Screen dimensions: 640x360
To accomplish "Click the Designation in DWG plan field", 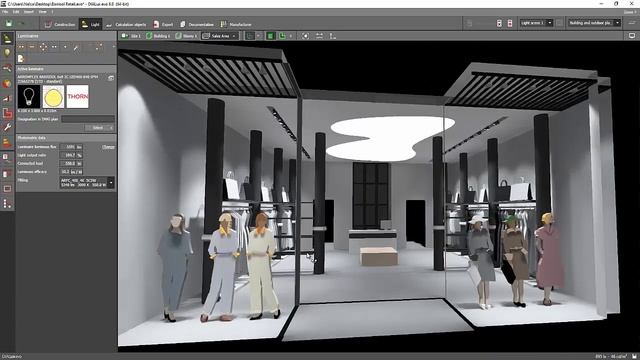I will pyautogui.click(x=88, y=119).
